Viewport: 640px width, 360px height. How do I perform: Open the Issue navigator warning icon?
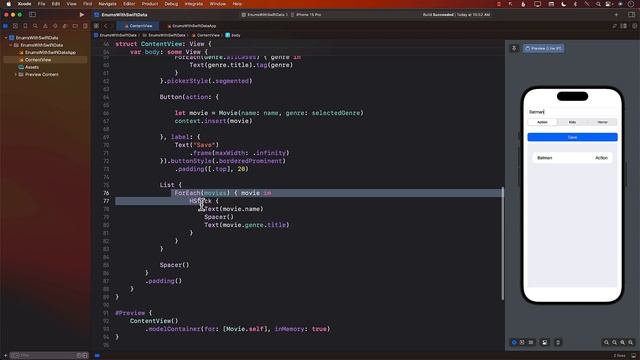tap(45, 26)
